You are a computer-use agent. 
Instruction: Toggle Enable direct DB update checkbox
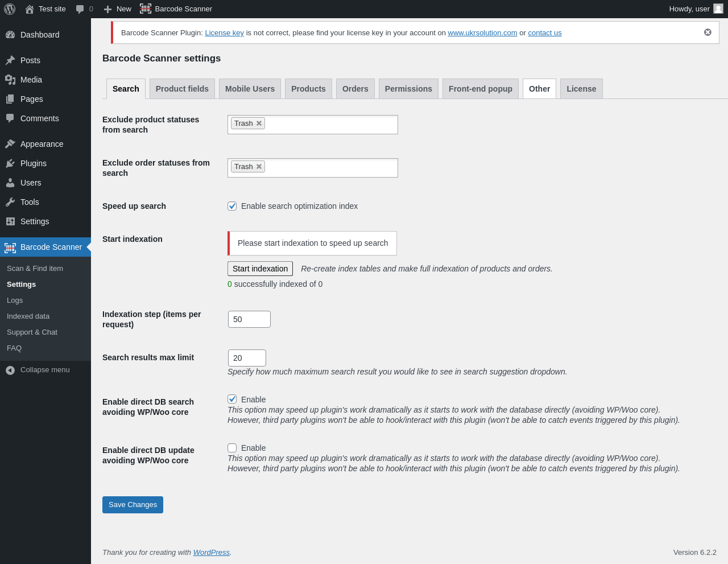[x=232, y=448]
